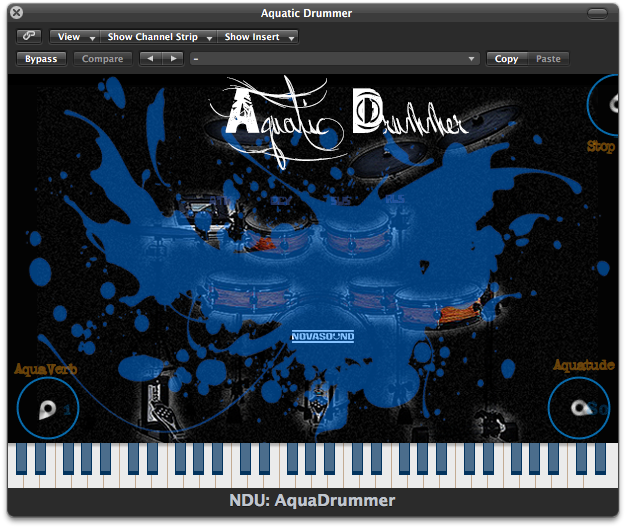Click the Paste button
The width and height of the screenshot is (626, 528).
(x=548, y=59)
